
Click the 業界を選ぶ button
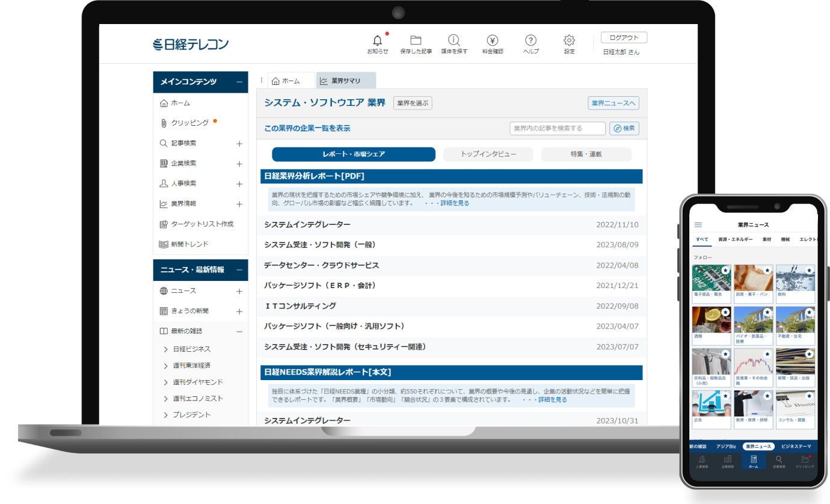[413, 103]
